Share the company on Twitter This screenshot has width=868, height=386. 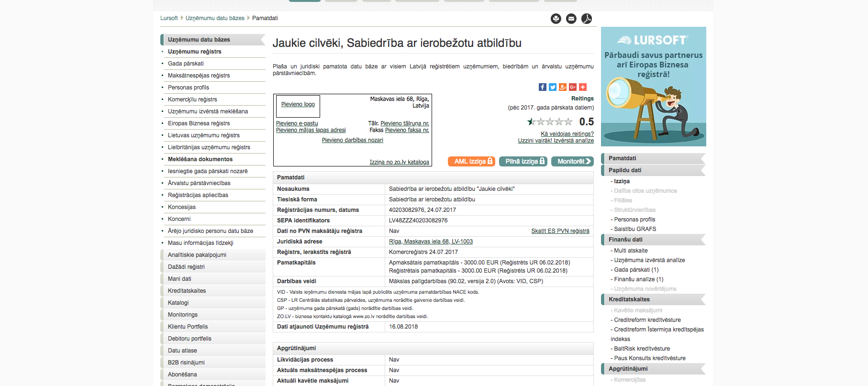(x=552, y=87)
